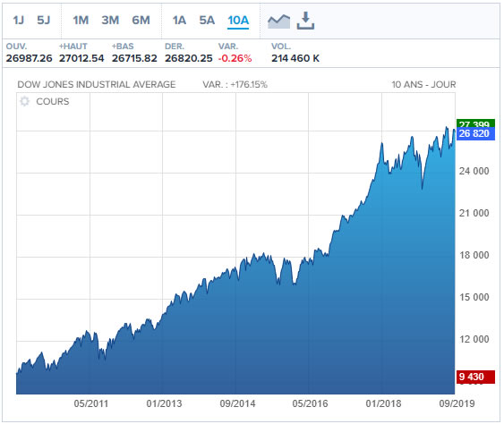Click the 24 000 axis label
Screen dimensions: 504x424
pyautogui.click(x=474, y=171)
